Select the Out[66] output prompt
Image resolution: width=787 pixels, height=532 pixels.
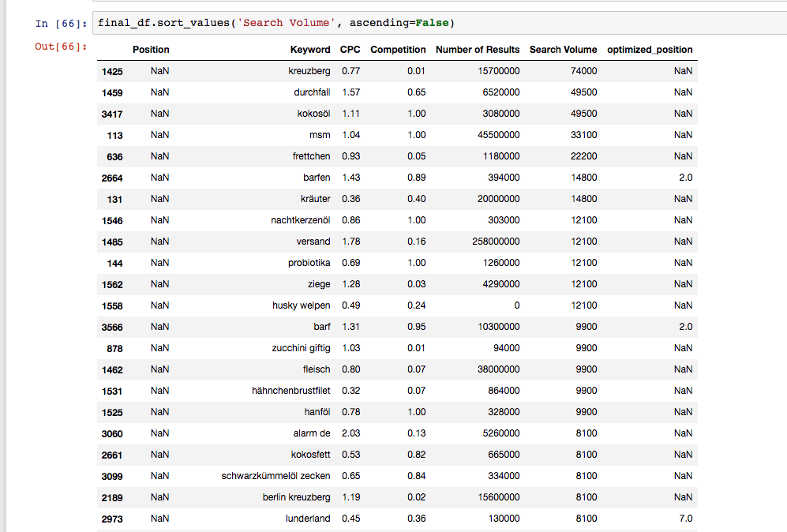point(62,46)
